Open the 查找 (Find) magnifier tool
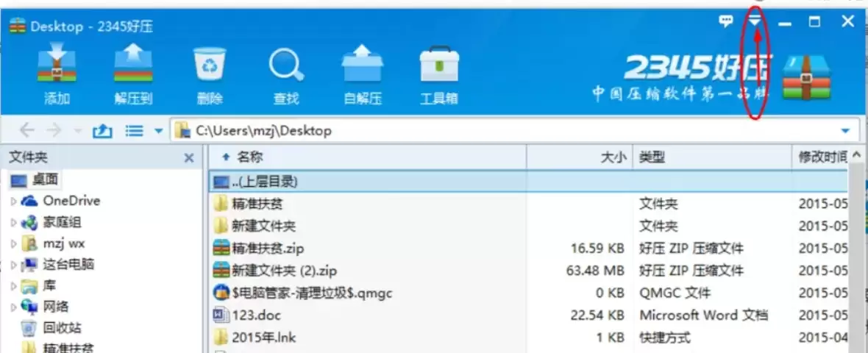The image size is (868, 353). pyautogui.click(x=286, y=76)
